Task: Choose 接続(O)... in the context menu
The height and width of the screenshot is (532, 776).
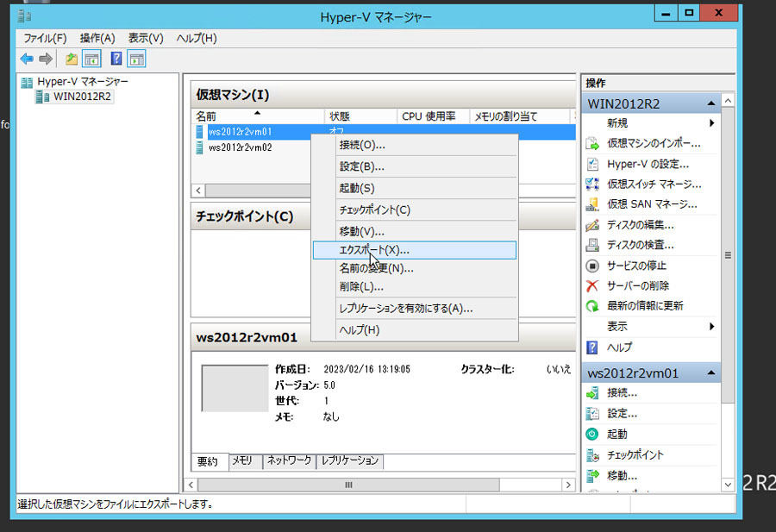Action: coord(415,145)
